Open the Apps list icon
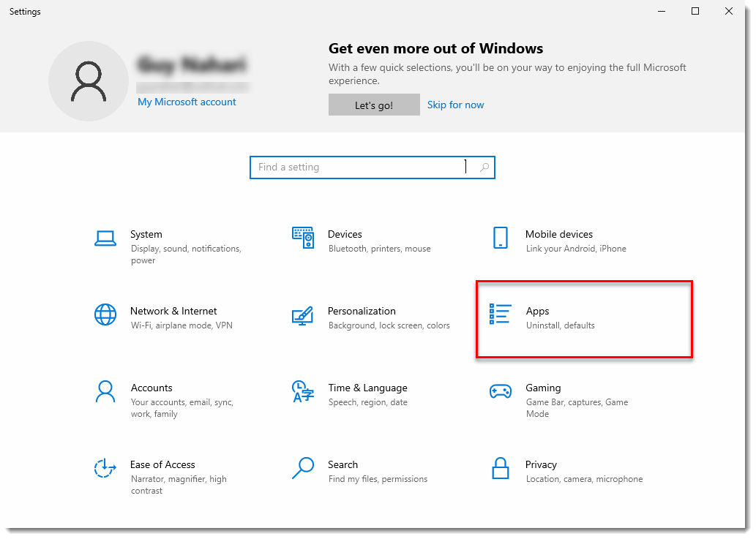Image resolution: width=756 pixels, height=539 pixels. (500, 314)
